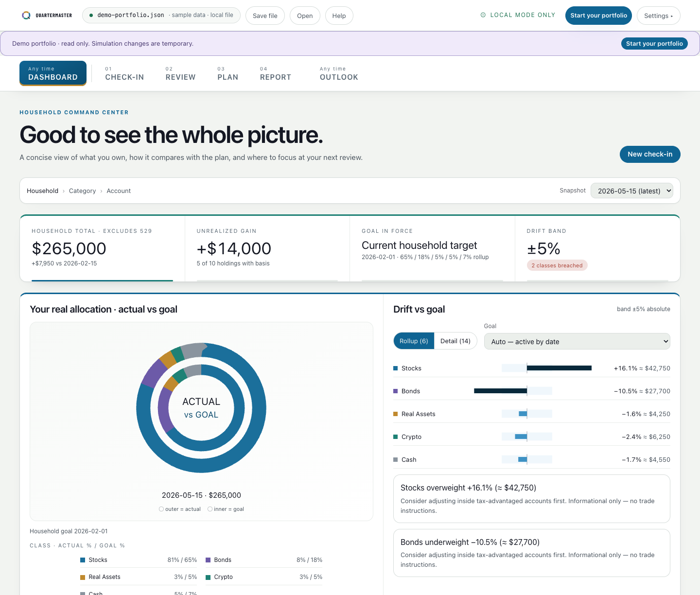Select the Category breadcrumb
The height and width of the screenshot is (595, 700).
point(82,191)
